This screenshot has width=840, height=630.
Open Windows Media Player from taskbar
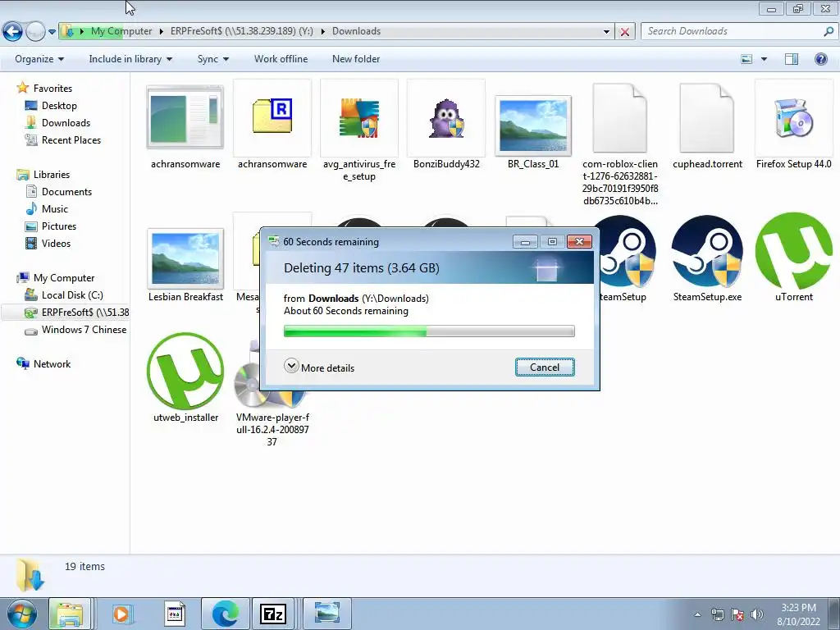[x=121, y=614]
